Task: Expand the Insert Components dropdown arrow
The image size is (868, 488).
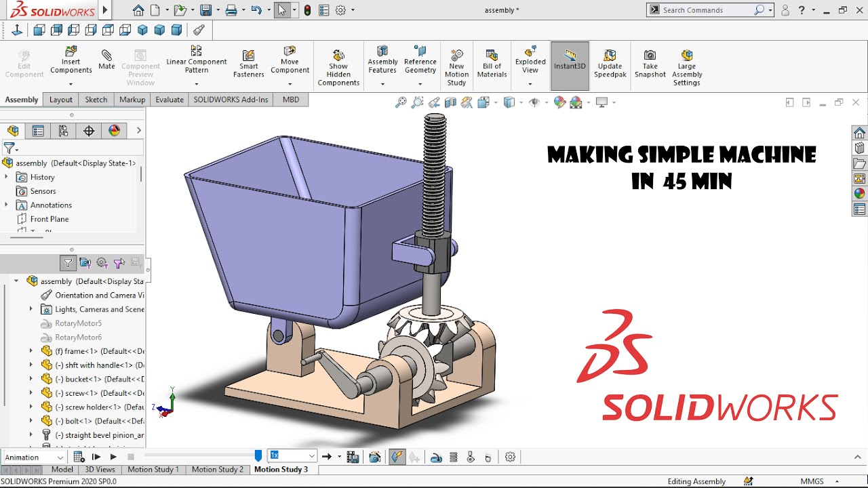Action: (x=71, y=84)
